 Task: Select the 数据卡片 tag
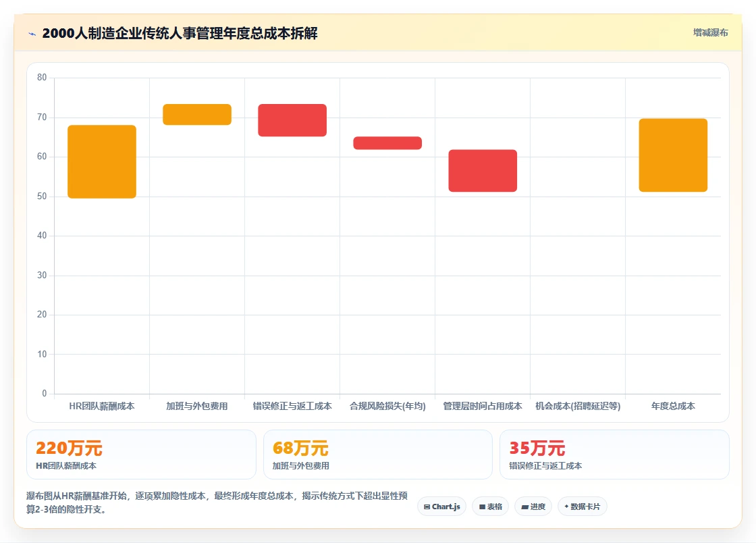click(583, 507)
